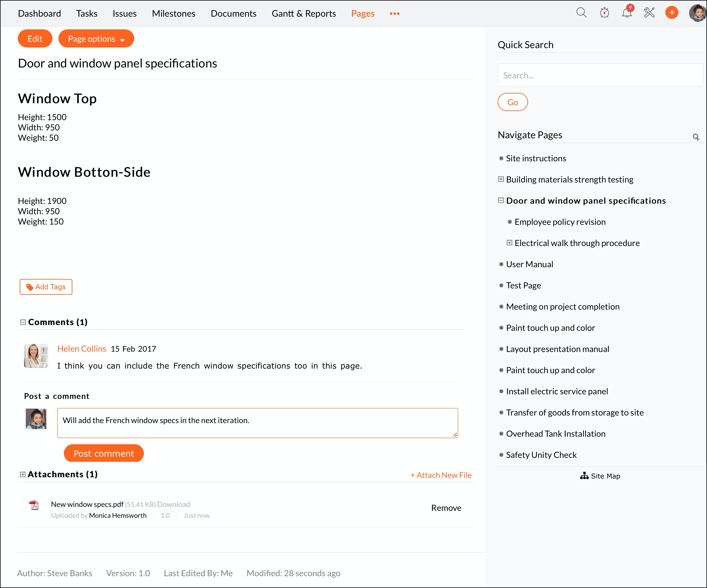Open the tools settings wrench icon
Screen dimensions: 707x588
tap(649, 13)
